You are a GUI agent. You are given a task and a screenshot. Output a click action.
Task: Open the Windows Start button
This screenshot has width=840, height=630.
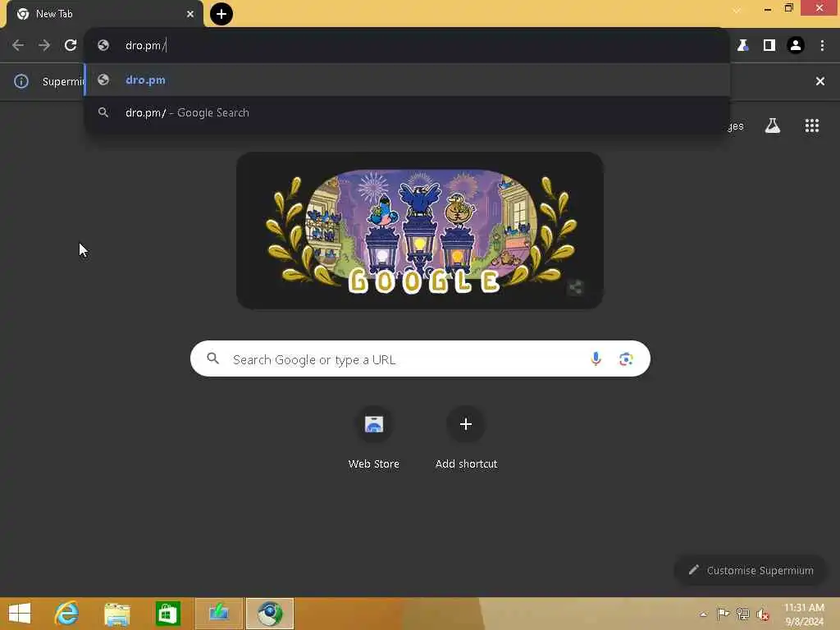point(20,614)
